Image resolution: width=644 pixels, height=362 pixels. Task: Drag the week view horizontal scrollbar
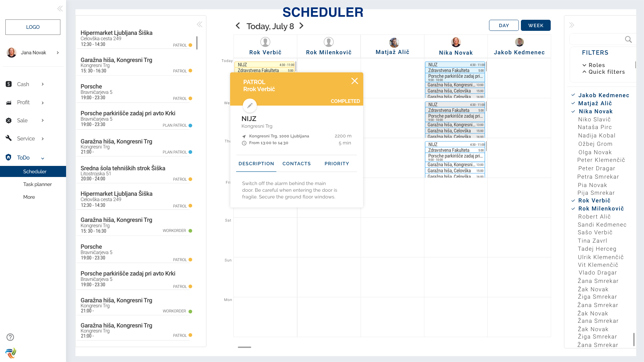[x=246, y=347]
